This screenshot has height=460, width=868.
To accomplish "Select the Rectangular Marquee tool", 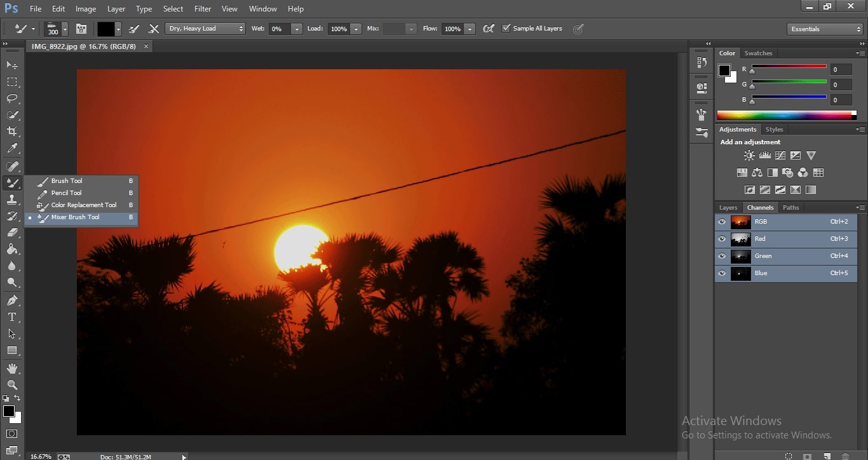I will pos(12,82).
